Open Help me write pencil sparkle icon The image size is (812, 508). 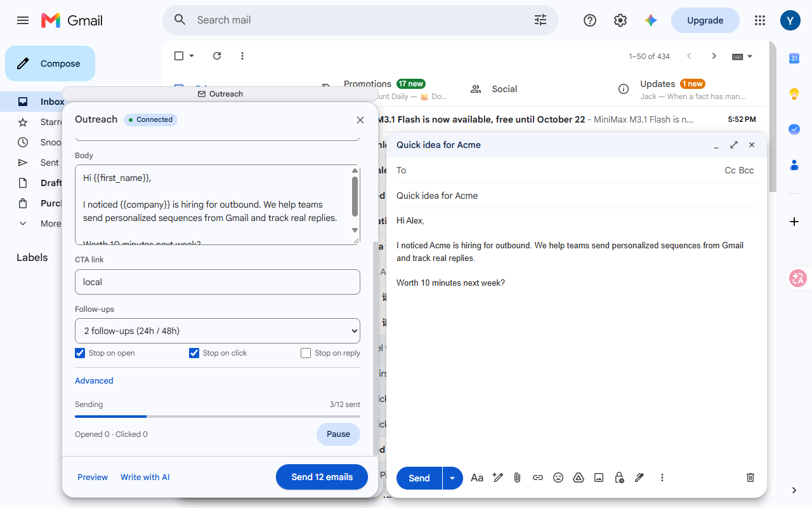coord(498,478)
